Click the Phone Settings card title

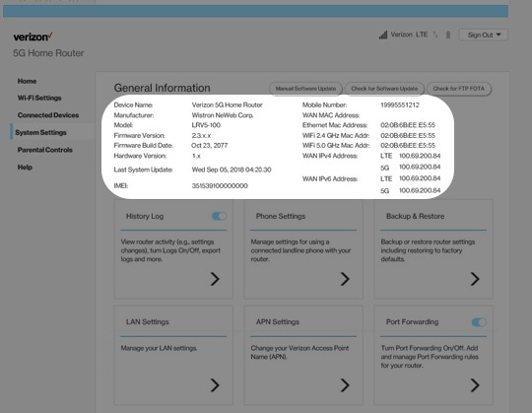click(281, 216)
